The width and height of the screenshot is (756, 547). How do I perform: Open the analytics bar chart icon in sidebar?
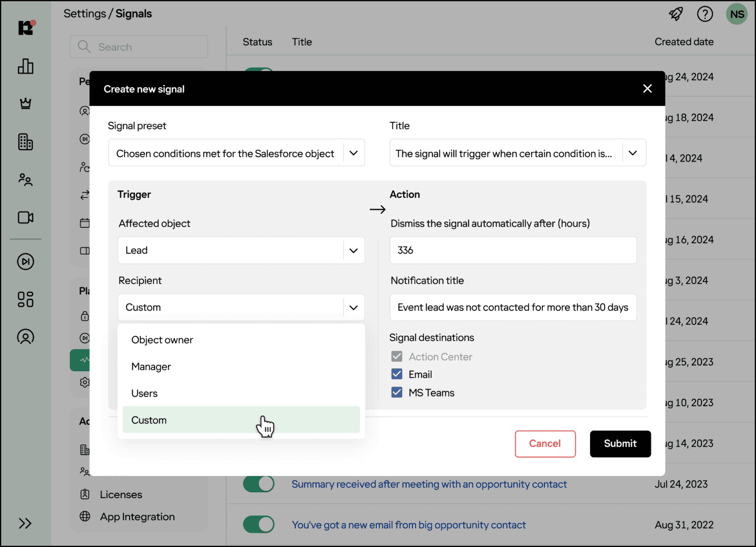[25, 66]
